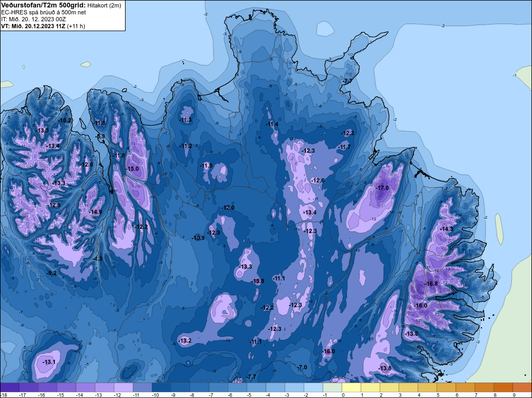Viewport: 532px width, 398px height.
Task: Click the -9.2 temperature label
Action: (x=52, y=273)
